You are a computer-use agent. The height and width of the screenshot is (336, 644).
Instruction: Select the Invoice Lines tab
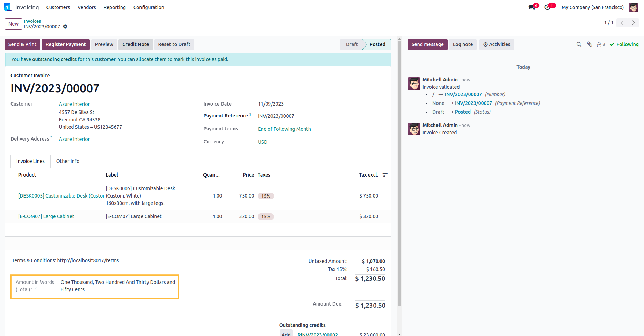point(30,161)
